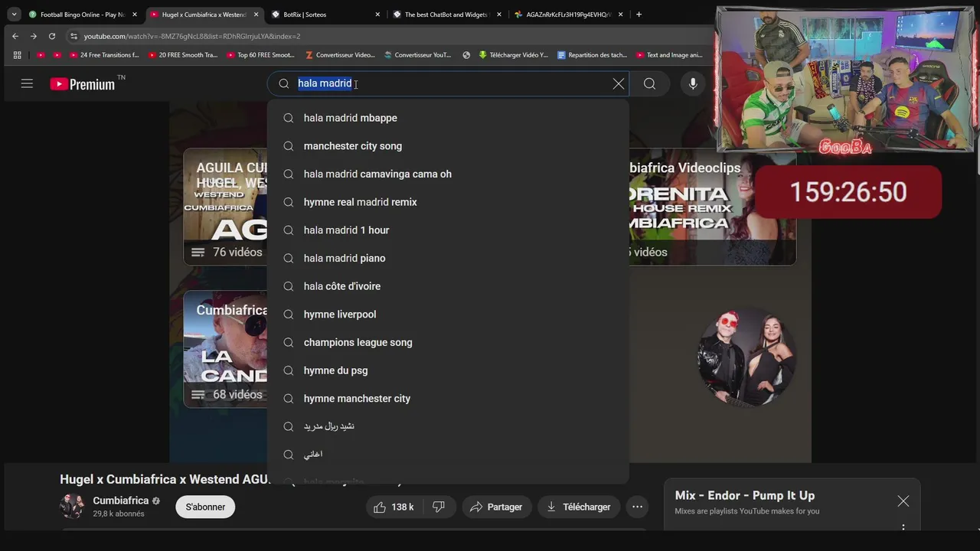This screenshot has width=980, height=551.
Task: Choose suggestion manchester city song
Action: tap(448, 146)
